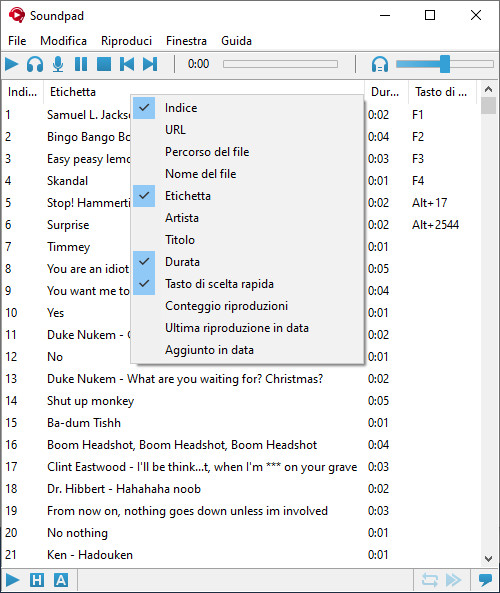Open the Finestra menu
This screenshot has width=500, height=593.
[186, 41]
